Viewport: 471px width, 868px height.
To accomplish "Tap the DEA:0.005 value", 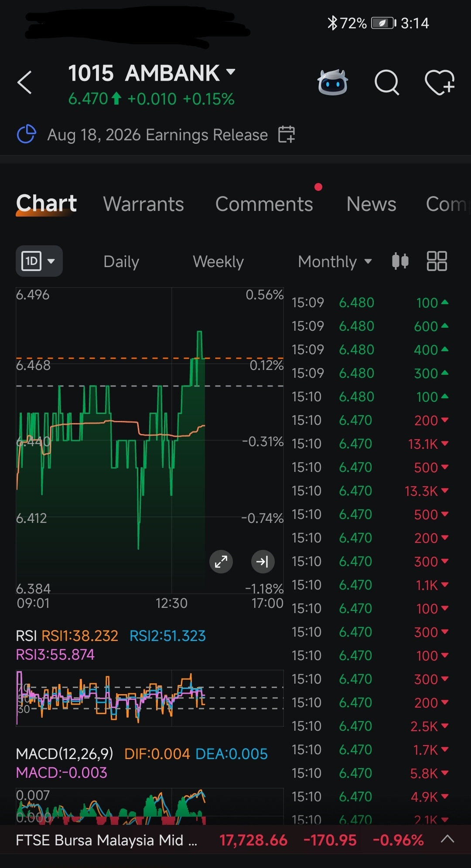I will 232,753.
